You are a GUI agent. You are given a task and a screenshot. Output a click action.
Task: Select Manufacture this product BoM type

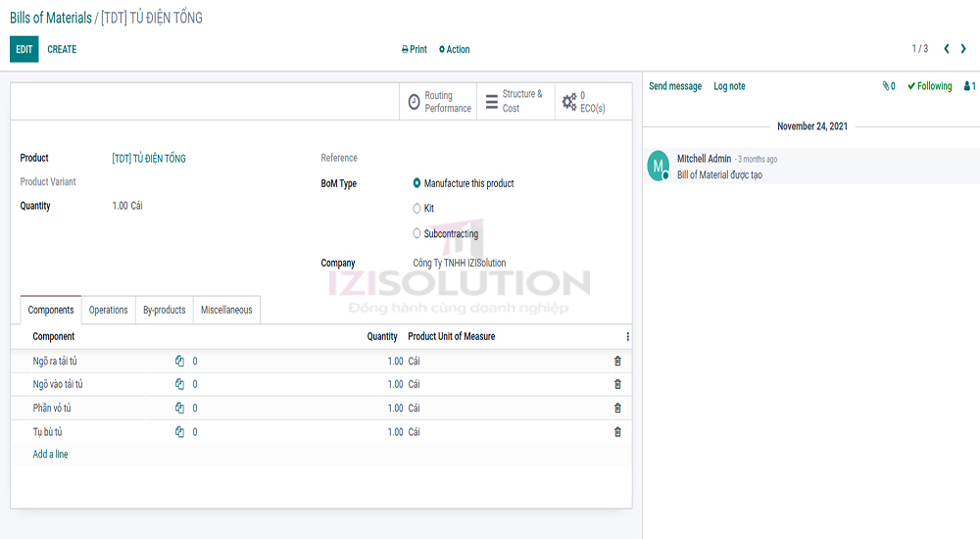(417, 183)
